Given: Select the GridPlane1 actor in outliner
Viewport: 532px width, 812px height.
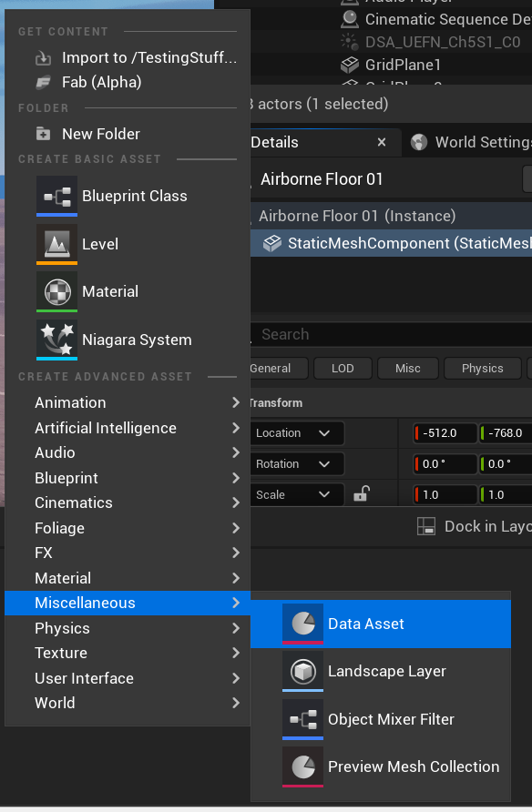Looking at the screenshot, I should pyautogui.click(x=403, y=65).
